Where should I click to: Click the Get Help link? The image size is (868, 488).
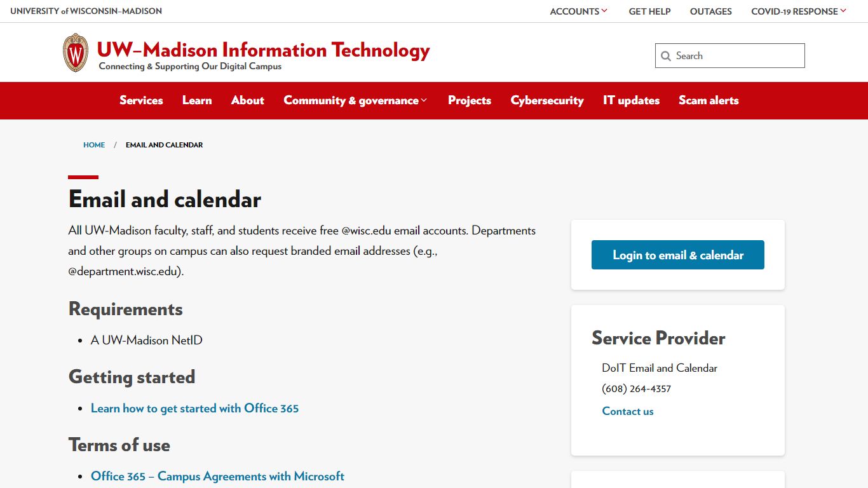pos(649,11)
